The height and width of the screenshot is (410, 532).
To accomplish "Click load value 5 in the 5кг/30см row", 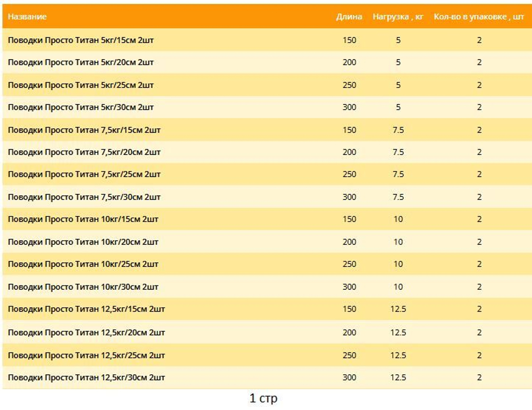I will (398, 108).
